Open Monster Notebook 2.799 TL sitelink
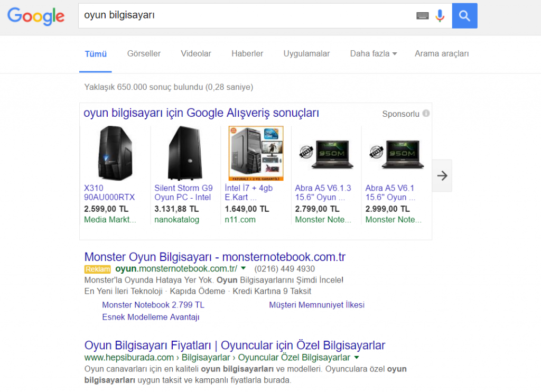This screenshot has width=541, height=392. (153, 305)
